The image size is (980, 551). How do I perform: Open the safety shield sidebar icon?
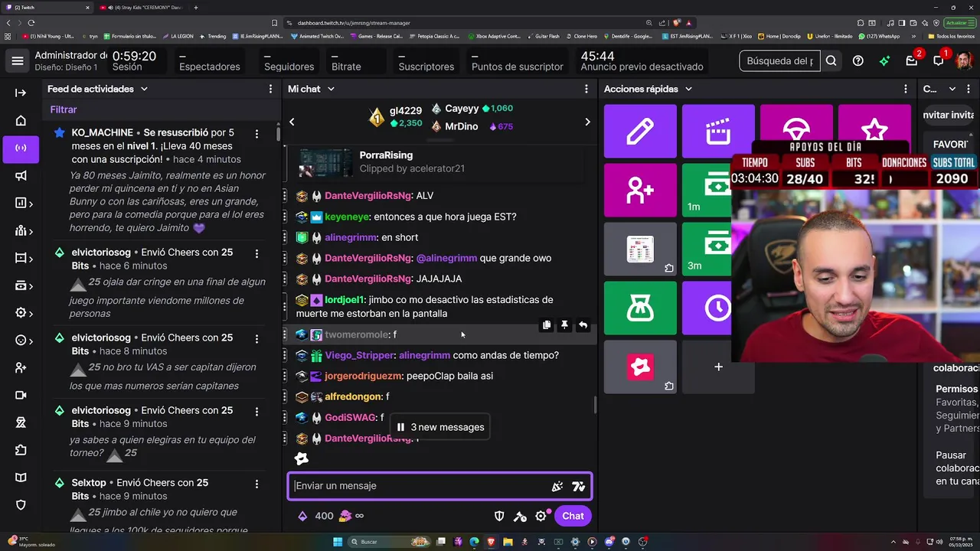(21, 505)
